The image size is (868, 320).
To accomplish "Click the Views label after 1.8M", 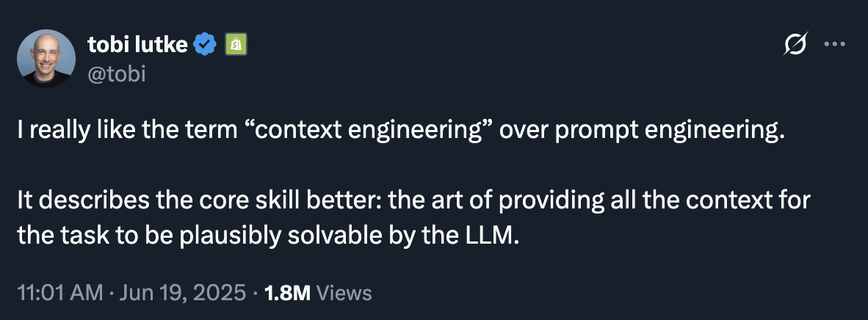I will 344,292.
